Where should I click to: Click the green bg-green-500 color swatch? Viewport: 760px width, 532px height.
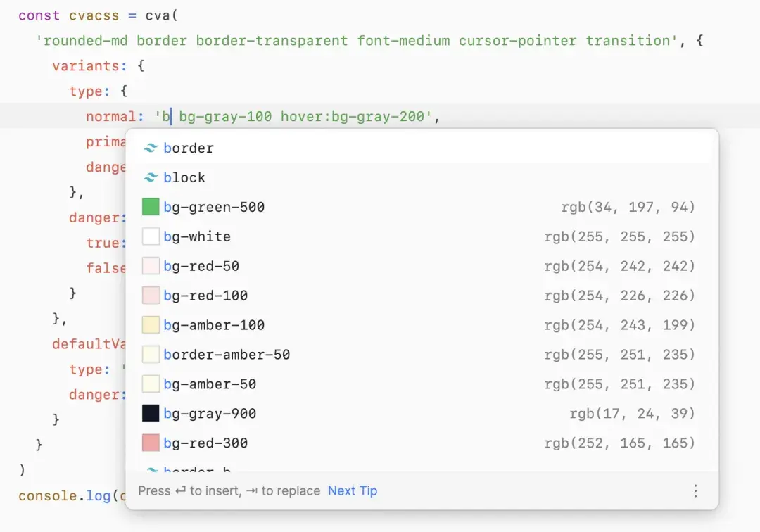pos(151,207)
